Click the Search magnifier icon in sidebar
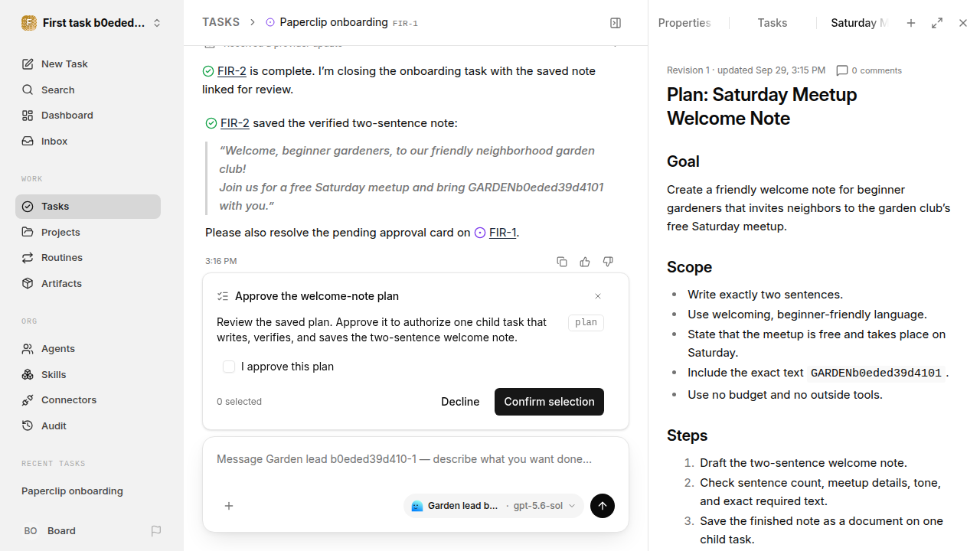This screenshot has height=551, width=980. (28, 90)
